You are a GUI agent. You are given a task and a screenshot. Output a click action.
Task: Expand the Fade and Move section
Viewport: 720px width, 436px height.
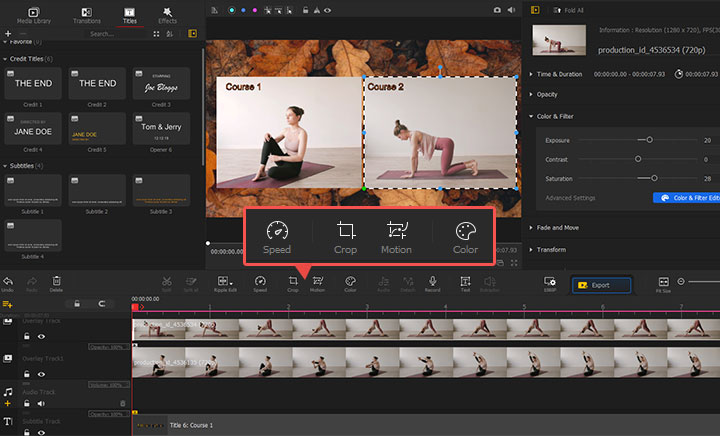click(558, 227)
